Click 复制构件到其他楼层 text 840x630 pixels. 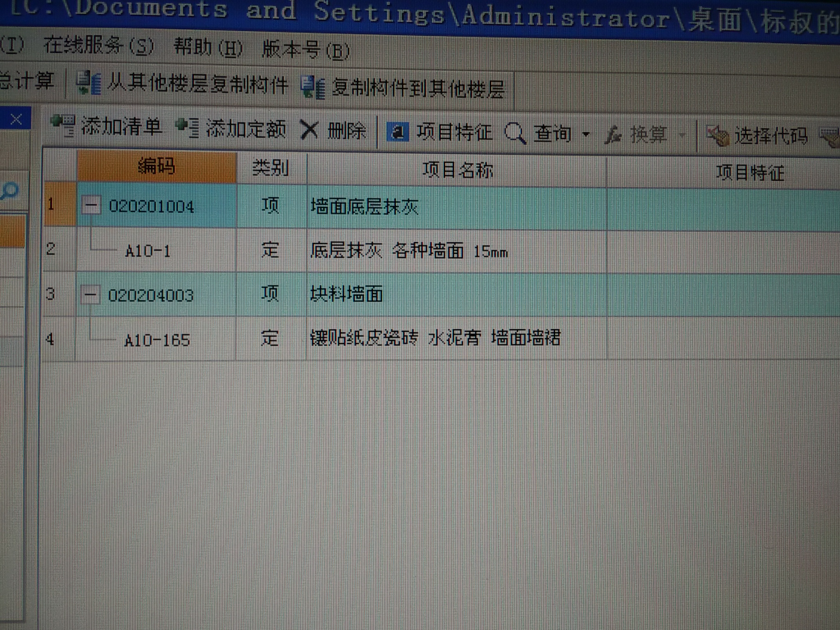pos(418,88)
